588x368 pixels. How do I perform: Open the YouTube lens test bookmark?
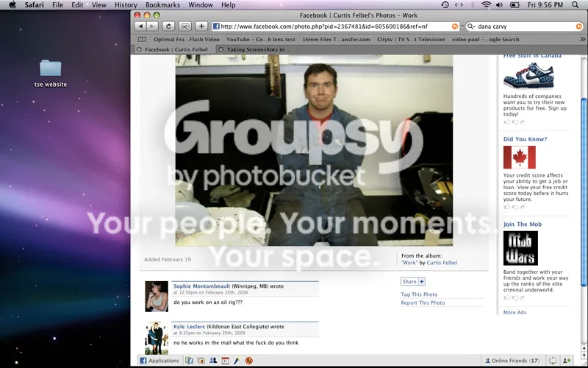(x=261, y=40)
